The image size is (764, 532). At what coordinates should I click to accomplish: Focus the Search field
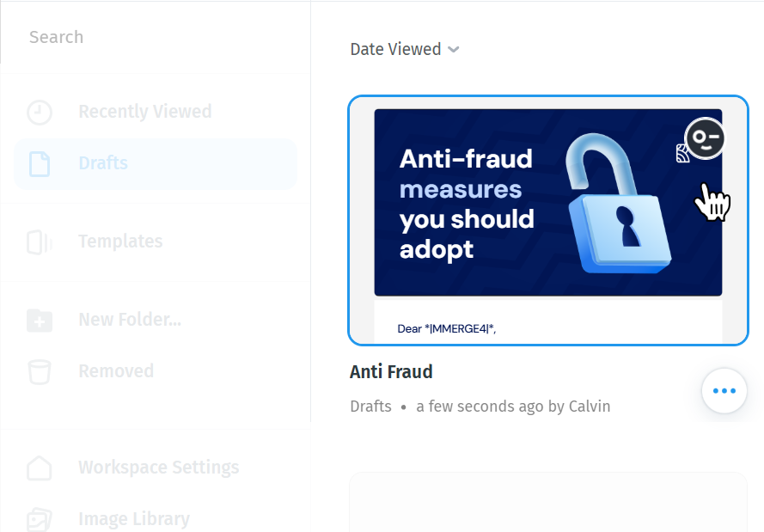click(x=155, y=37)
